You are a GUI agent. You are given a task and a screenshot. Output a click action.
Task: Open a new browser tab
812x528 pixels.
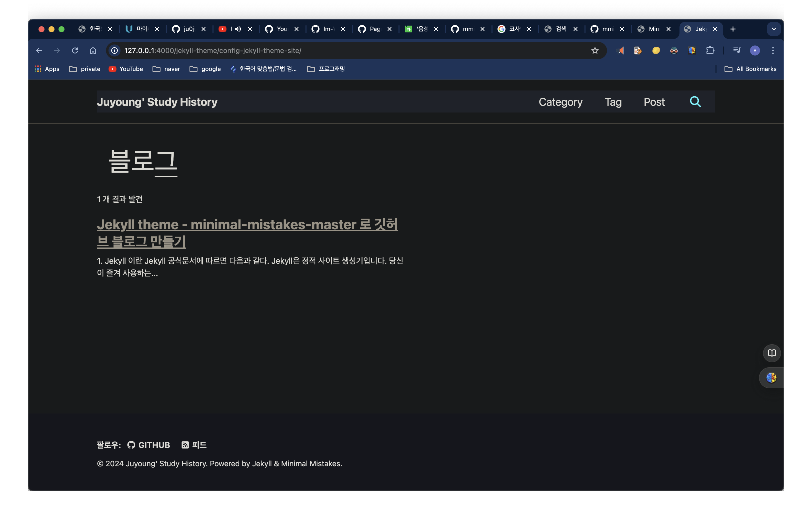(732, 29)
